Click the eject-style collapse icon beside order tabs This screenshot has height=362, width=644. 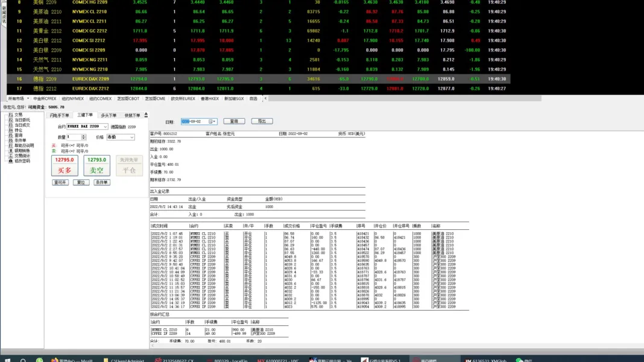tap(146, 115)
